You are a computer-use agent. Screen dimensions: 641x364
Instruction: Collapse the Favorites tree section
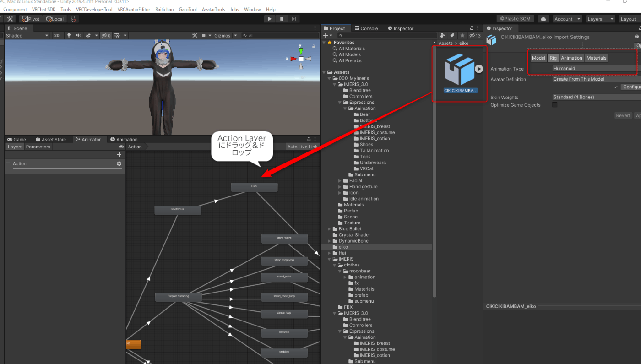point(324,43)
